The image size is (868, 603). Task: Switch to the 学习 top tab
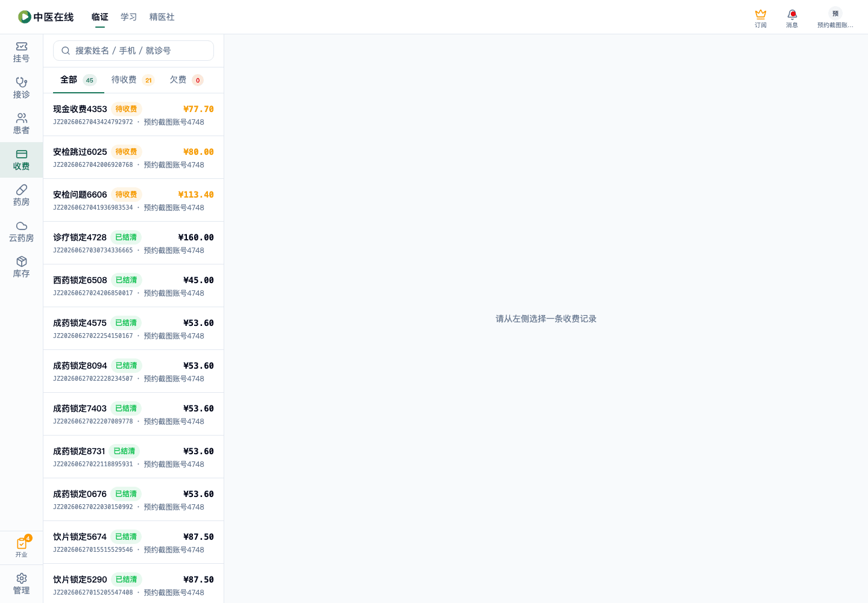tap(129, 17)
